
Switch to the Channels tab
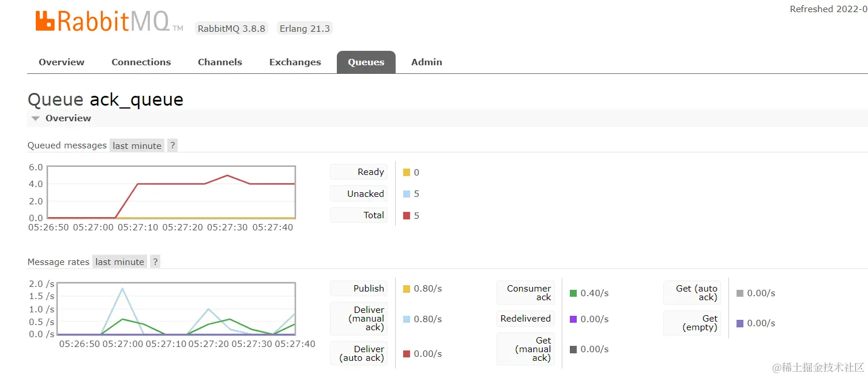click(220, 62)
